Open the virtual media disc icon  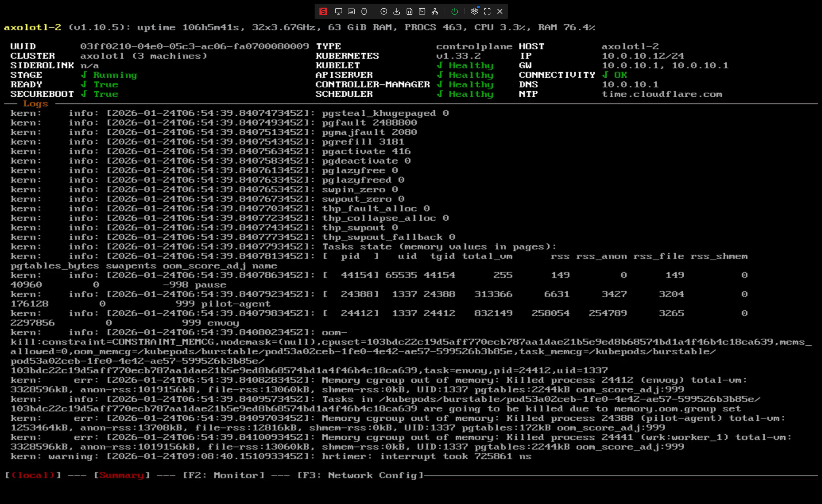pyautogui.click(x=384, y=11)
